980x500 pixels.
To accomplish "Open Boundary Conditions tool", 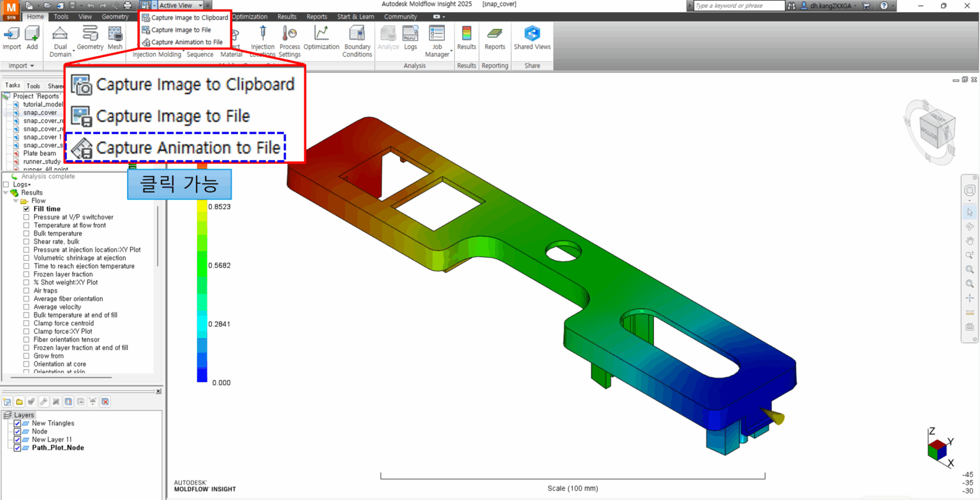I will coord(357,42).
